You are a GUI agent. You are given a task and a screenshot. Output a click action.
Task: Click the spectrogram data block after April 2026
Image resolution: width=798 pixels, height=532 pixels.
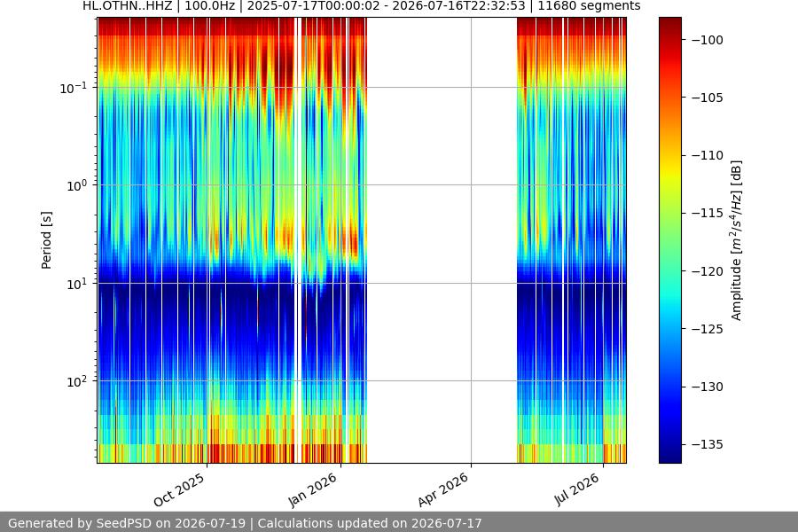572,240
